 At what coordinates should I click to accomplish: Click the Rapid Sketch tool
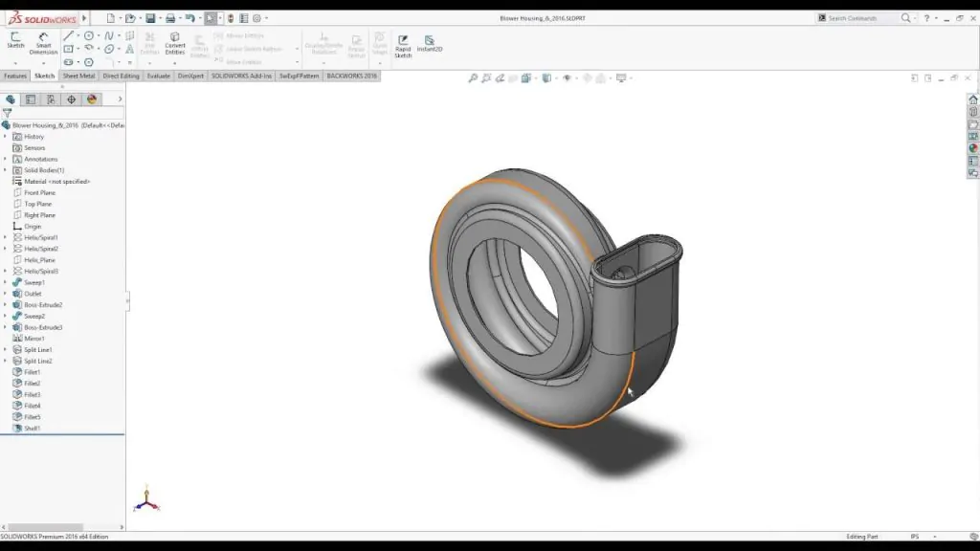(x=403, y=46)
